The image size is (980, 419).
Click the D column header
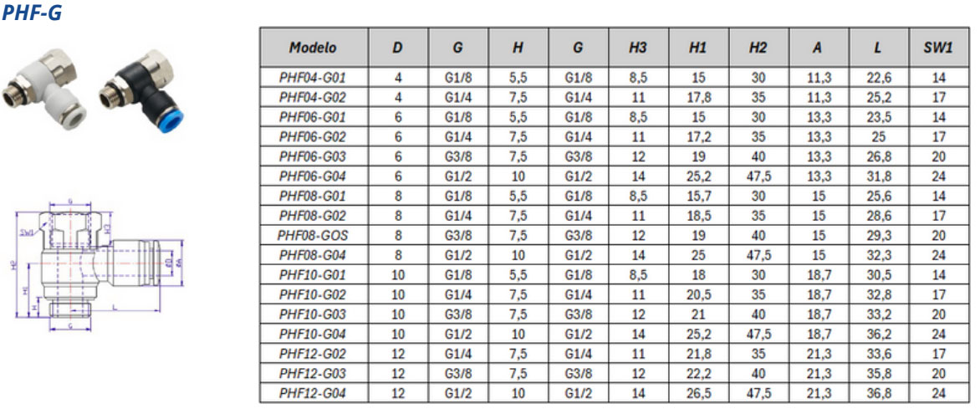(x=397, y=49)
